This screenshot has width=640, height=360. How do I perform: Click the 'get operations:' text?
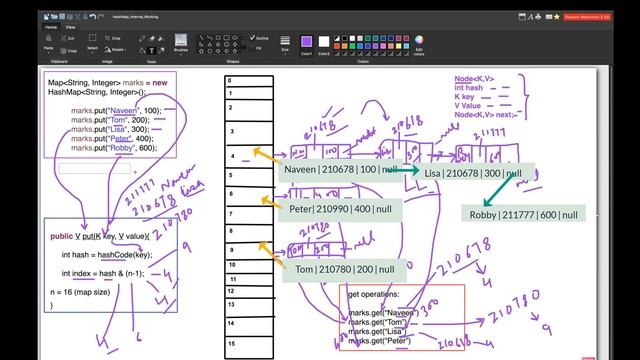tap(373, 294)
